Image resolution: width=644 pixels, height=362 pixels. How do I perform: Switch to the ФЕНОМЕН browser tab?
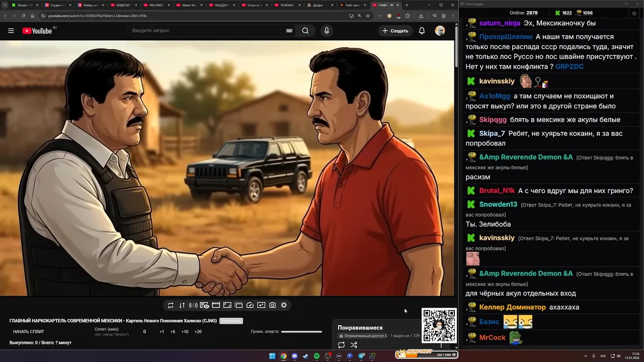click(x=156, y=5)
